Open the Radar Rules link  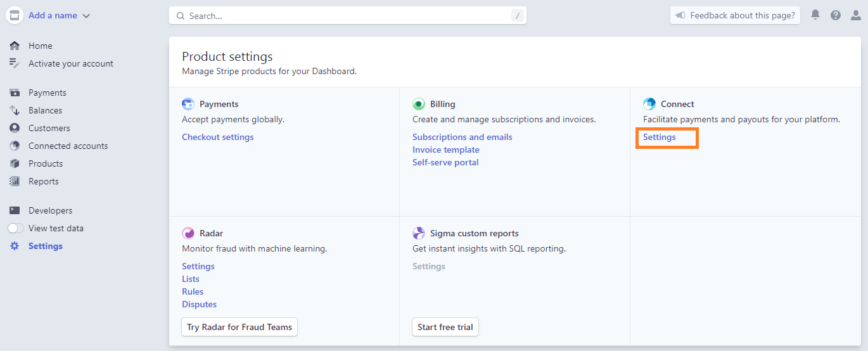click(x=193, y=291)
